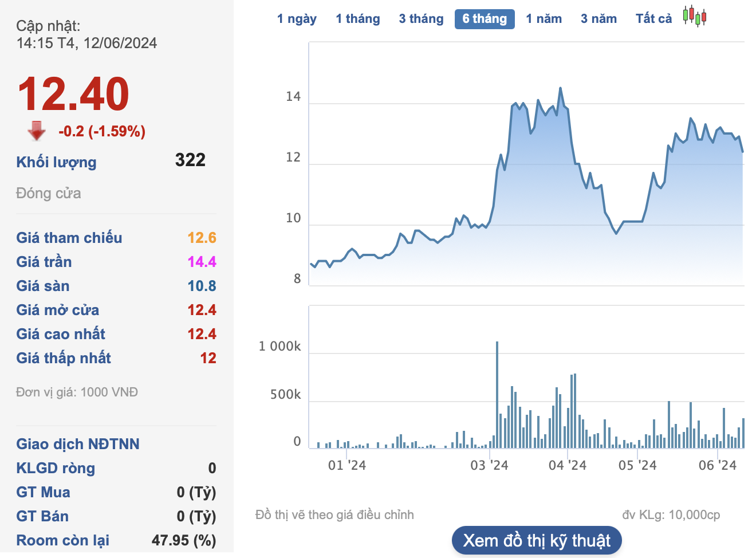Image resolution: width=756 pixels, height=558 pixels.
Task: Click the Room còn lại label
Action: (x=63, y=540)
